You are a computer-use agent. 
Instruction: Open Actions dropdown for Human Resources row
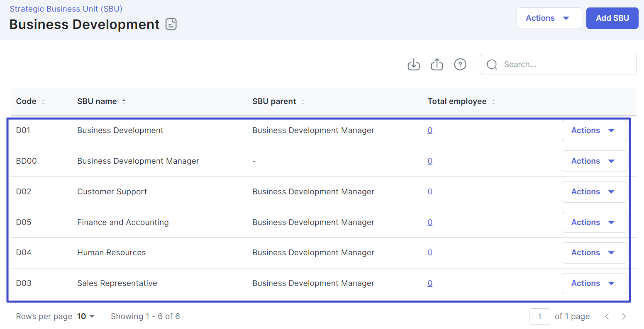[x=594, y=253]
